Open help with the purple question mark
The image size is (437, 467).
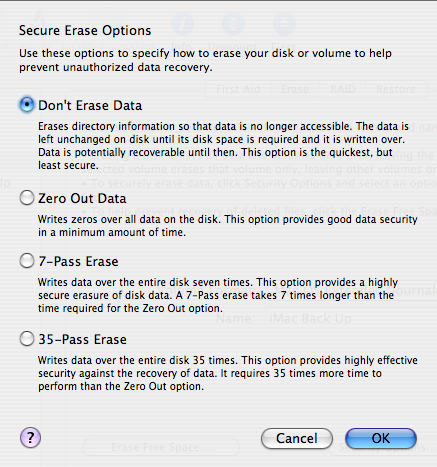30,438
